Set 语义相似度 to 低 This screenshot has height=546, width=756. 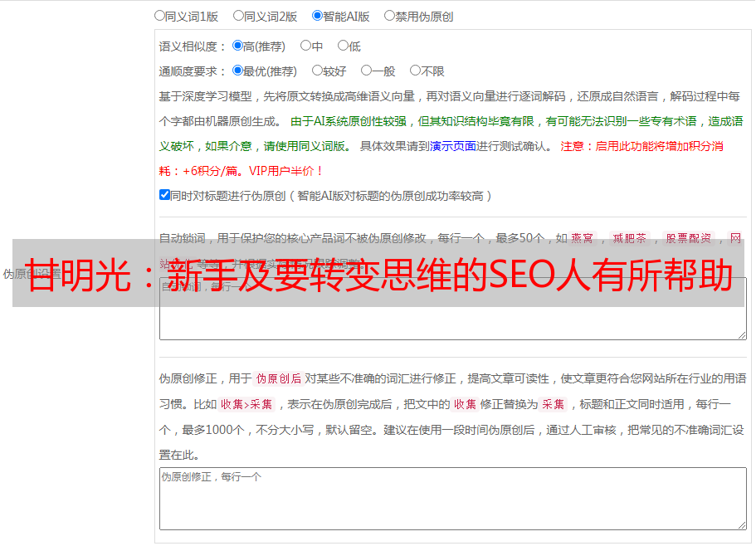point(343,46)
